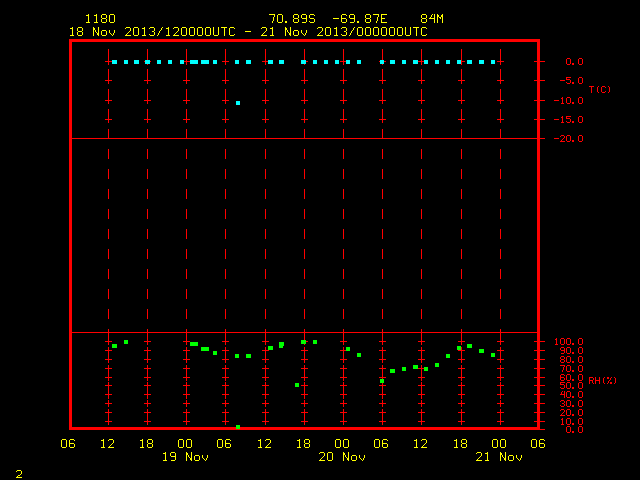640x480 pixels.
Task: Select the 19 Nov date label
Action: coord(185,457)
